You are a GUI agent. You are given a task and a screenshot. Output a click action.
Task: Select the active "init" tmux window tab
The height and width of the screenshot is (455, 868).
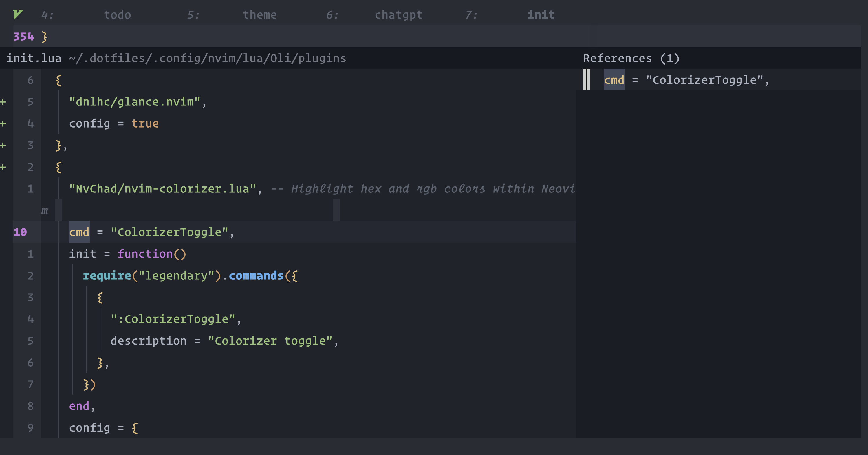[x=541, y=14]
